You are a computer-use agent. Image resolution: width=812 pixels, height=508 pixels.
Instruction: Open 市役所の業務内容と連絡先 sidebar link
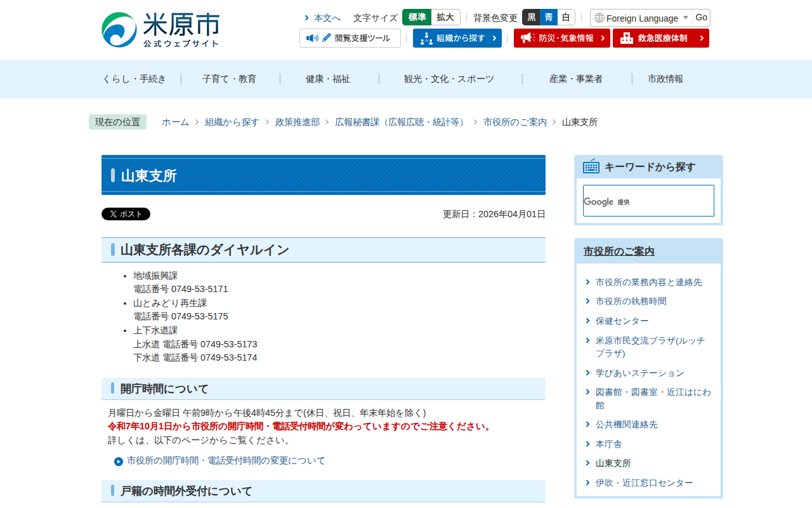[x=649, y=282]
